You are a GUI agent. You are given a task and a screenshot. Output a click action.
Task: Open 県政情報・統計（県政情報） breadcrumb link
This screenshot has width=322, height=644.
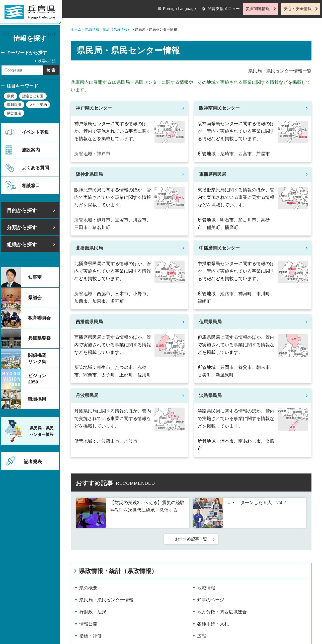pyautogui.click(x=108, y=29)
